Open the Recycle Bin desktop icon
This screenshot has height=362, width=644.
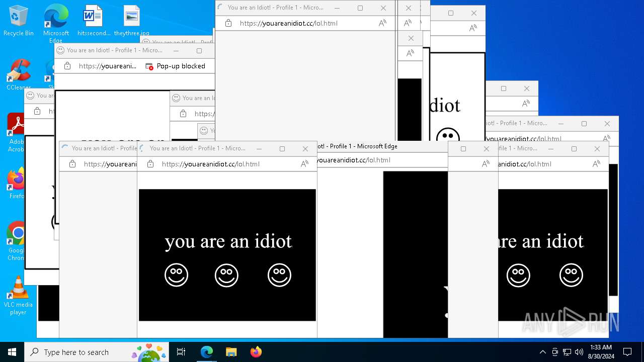19,20
